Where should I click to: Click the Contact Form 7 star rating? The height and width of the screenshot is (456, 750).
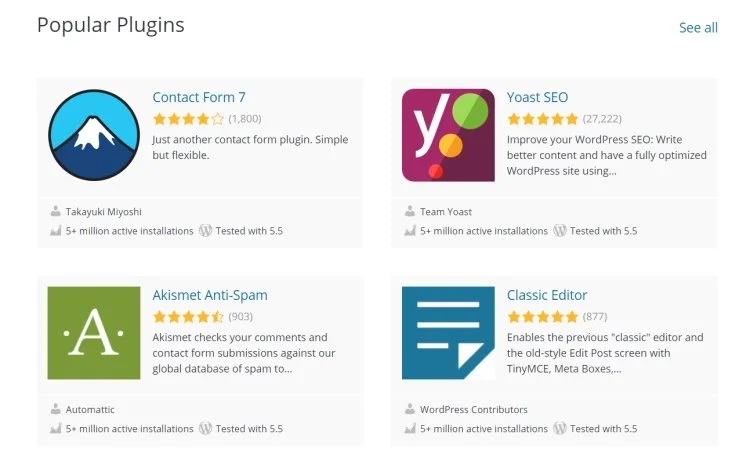coord(188,118)
